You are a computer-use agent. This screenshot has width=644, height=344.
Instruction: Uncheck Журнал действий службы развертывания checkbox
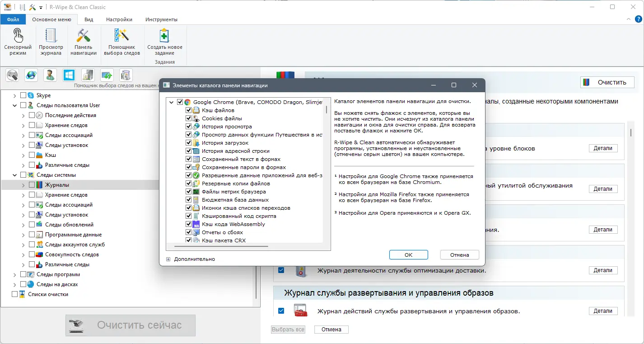click(x=281, y=311)
